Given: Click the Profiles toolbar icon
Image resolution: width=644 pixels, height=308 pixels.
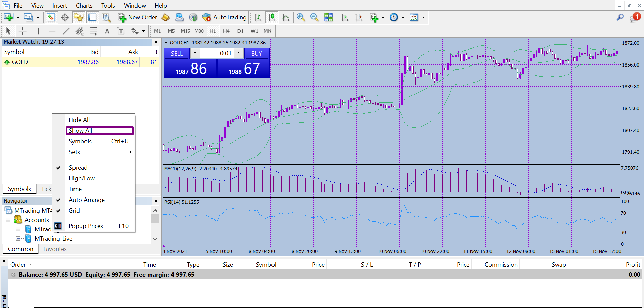Looking at the screenshot, I should point(29,17).
